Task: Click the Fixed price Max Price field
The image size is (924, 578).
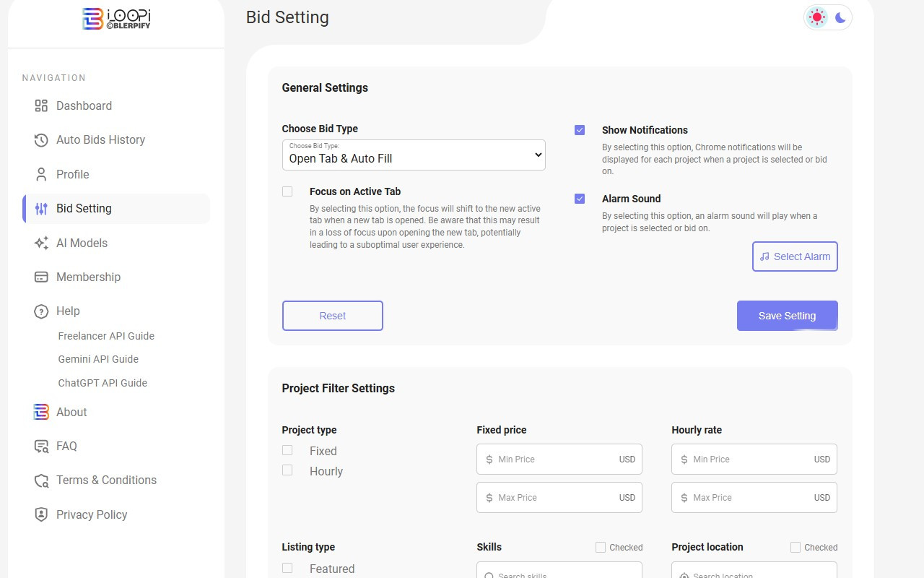Action: click(559, 498)
